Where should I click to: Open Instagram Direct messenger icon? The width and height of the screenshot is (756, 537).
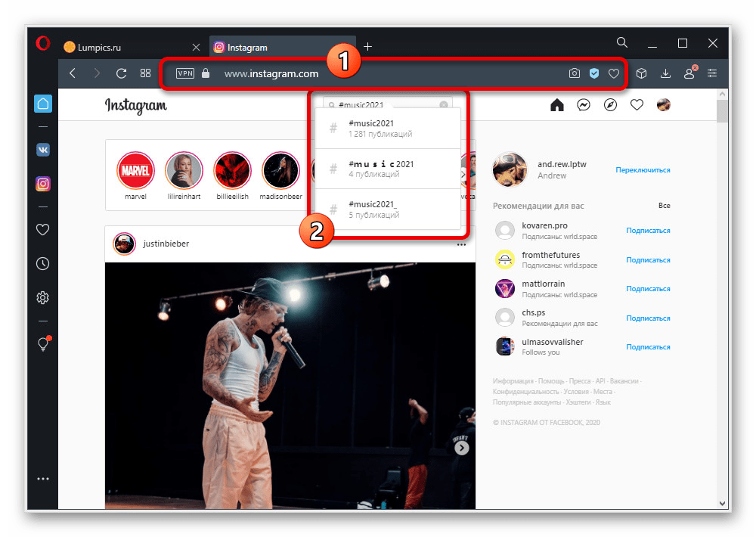click(584, 104)
